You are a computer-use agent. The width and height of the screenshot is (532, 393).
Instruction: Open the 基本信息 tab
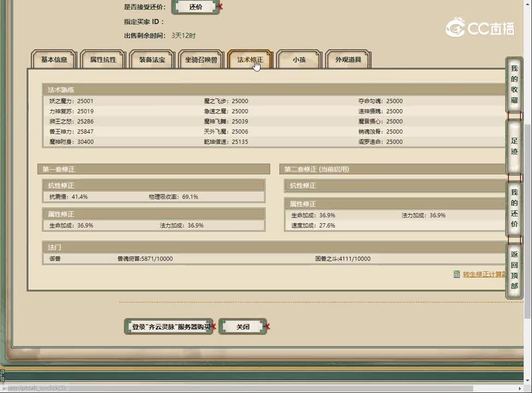[54, 60]
